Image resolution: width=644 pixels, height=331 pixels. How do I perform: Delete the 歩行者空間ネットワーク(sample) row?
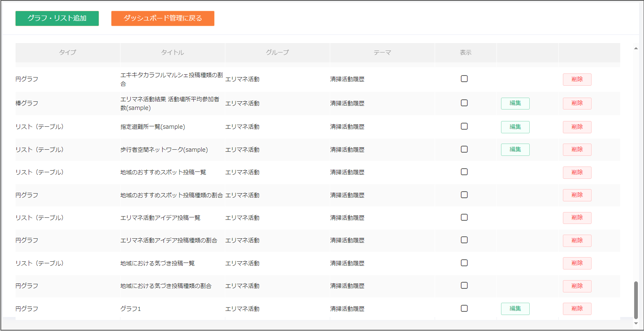tap(577, 150)
